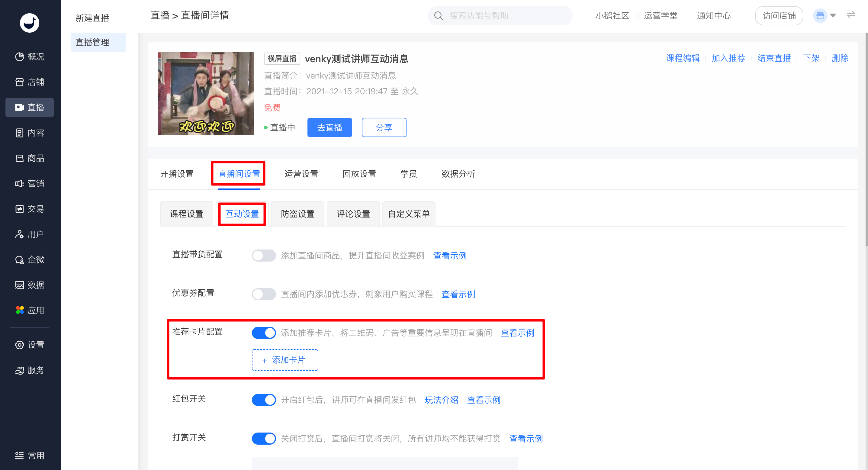868x470 pixels.
Task: Switch to 回放设置 tab
Action: pos(359,174)
